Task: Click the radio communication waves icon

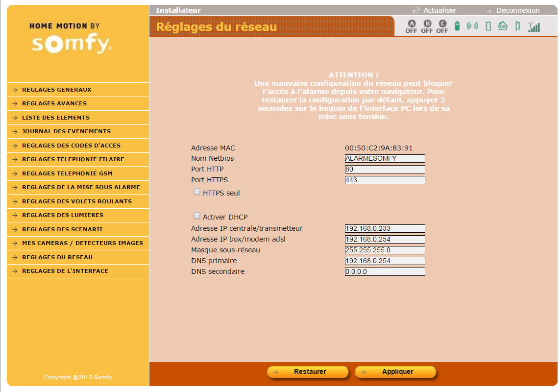Action: [x=472, y=26]
